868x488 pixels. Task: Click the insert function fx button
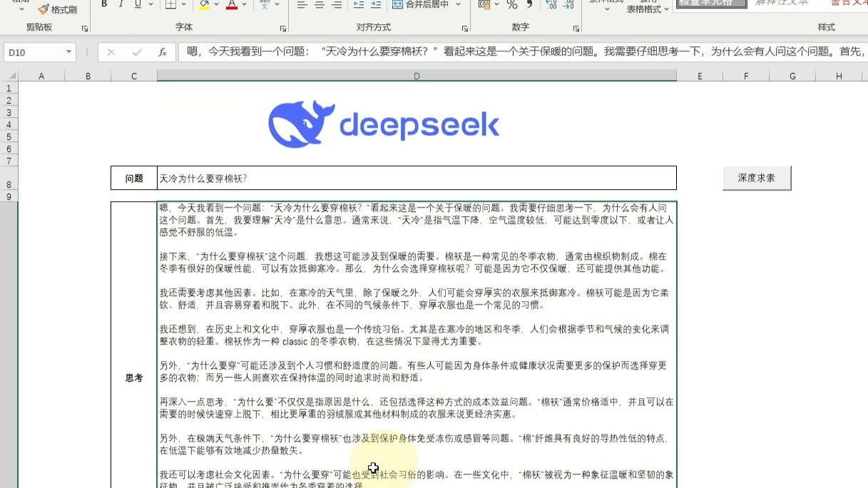coord(162,52)
